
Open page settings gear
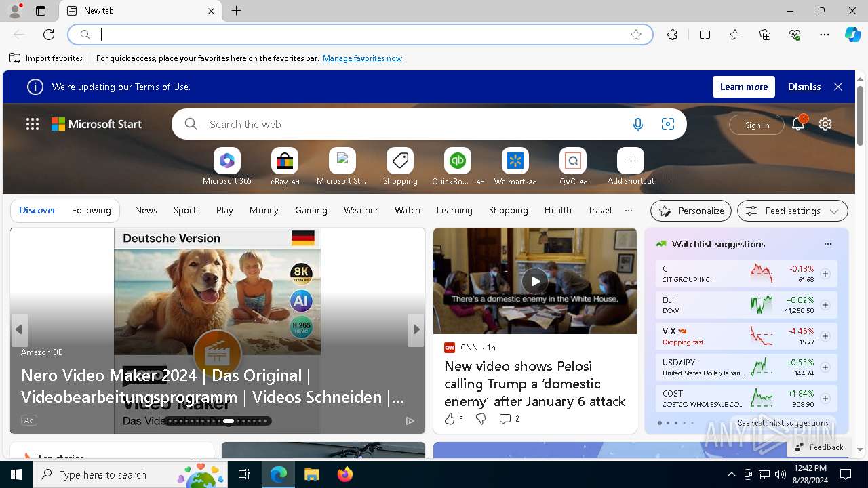pos(825,124)
